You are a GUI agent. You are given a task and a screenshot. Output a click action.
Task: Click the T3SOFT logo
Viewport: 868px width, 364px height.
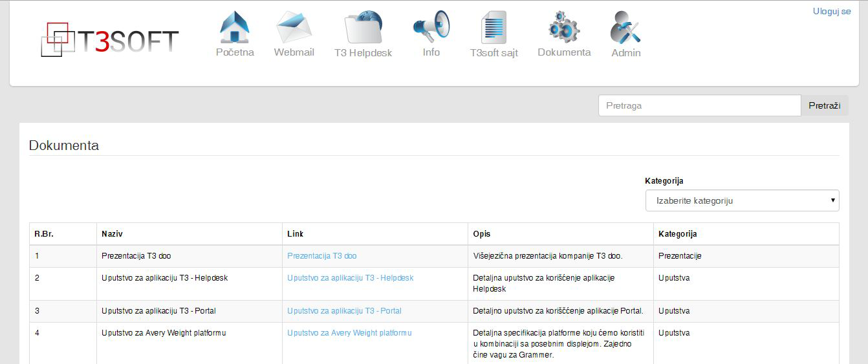pos(110,39)
